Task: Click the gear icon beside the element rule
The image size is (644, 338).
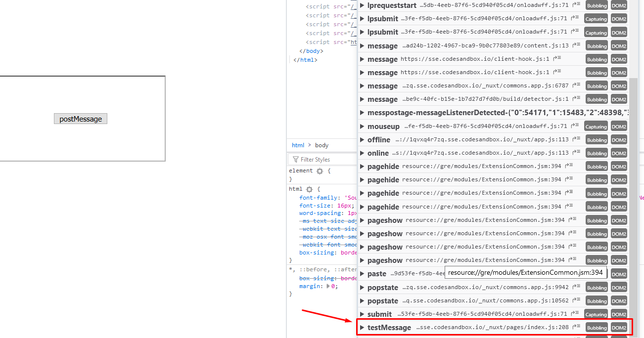Action: click(x=320, y=170)
